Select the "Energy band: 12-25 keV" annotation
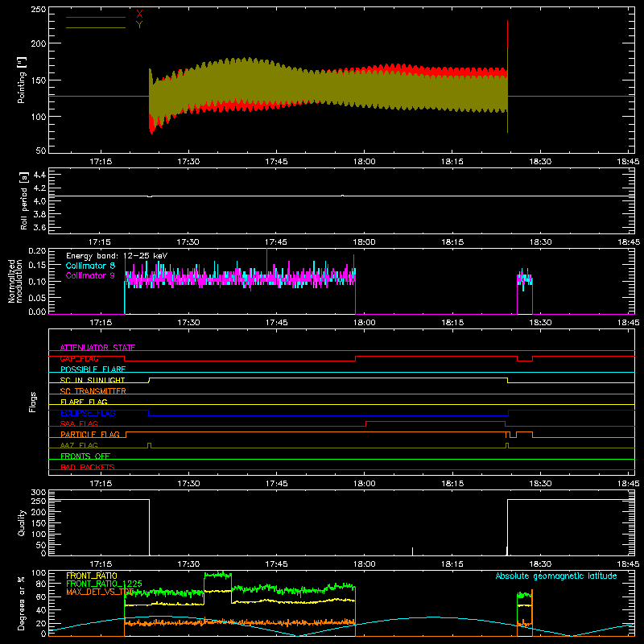644x644 pixels. 117,256
